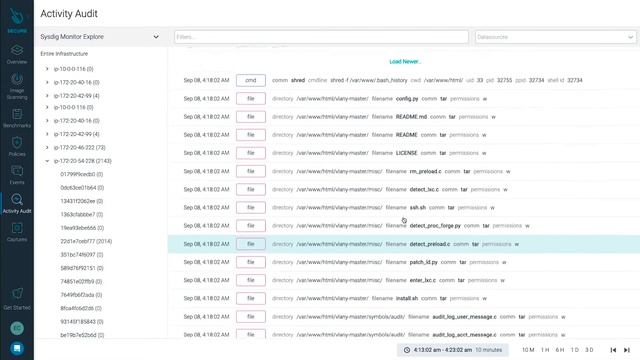Click the cmd badge on shred row
This screenshot has width=640, height=360.
[x=251, y=80]
